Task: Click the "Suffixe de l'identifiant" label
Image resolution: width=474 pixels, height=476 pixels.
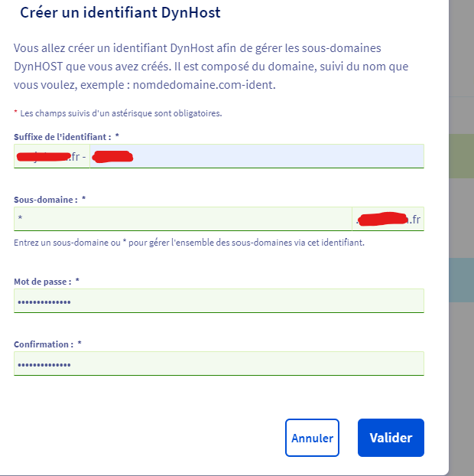Action: [x=63, y=136]
